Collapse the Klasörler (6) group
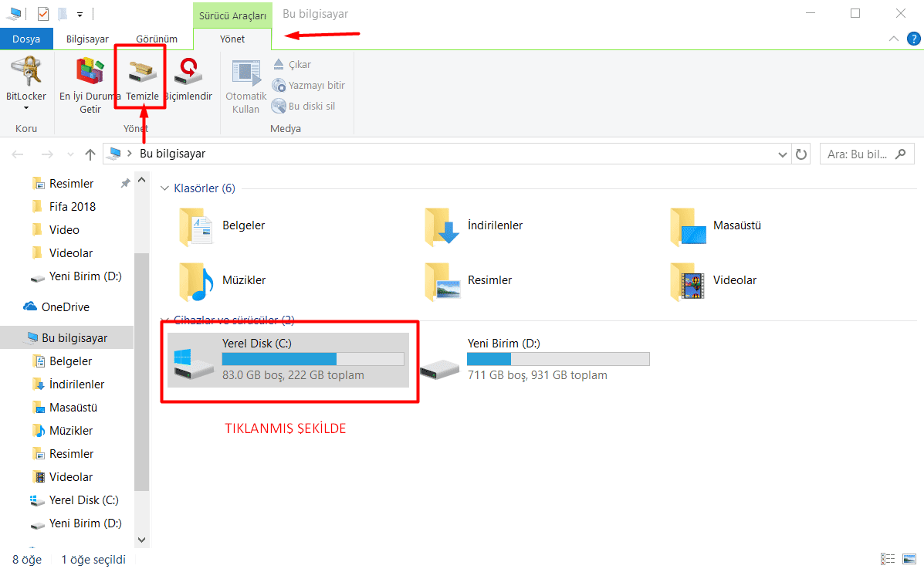 click(x=164, y=188)
